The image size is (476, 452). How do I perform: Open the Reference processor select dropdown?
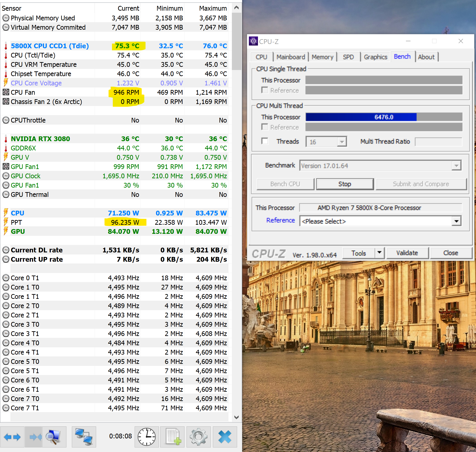pos(456,221)
